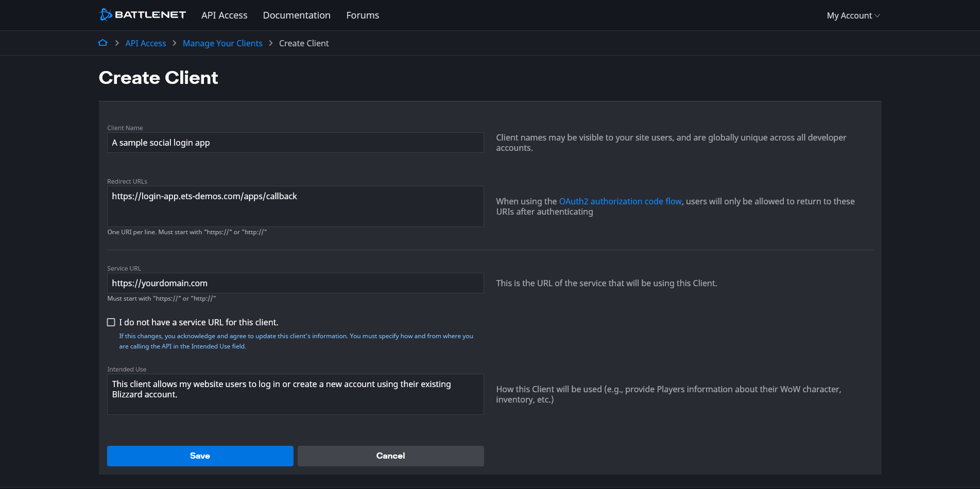The image size is (980, 489).
Task: Open the My Account dropdown
Action: [x=853, y=15]
